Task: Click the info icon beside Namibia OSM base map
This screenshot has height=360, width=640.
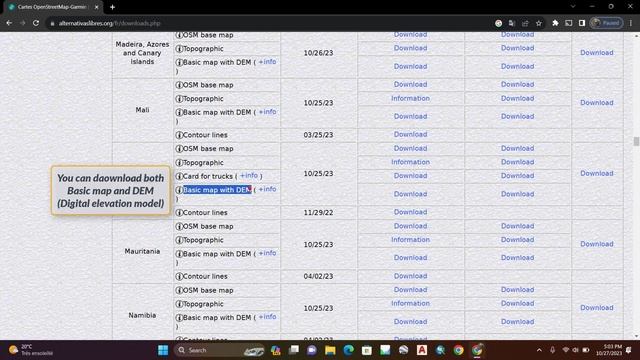Action: 179,290
